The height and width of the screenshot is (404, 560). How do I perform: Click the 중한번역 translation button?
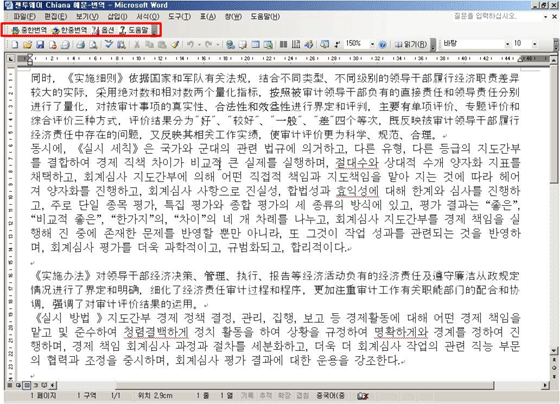pyautogui.click(x=29, y=30)
